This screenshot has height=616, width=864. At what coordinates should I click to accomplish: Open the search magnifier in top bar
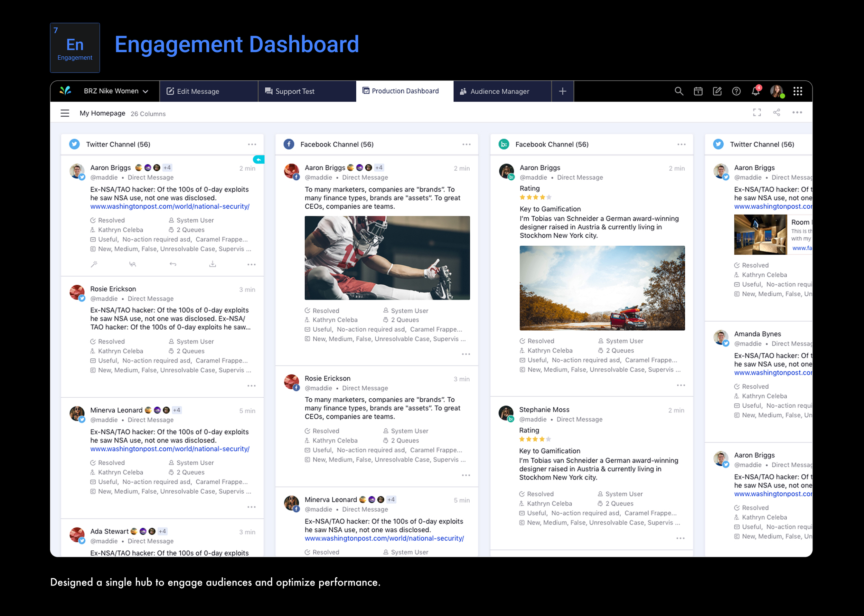tap(679, 92)
